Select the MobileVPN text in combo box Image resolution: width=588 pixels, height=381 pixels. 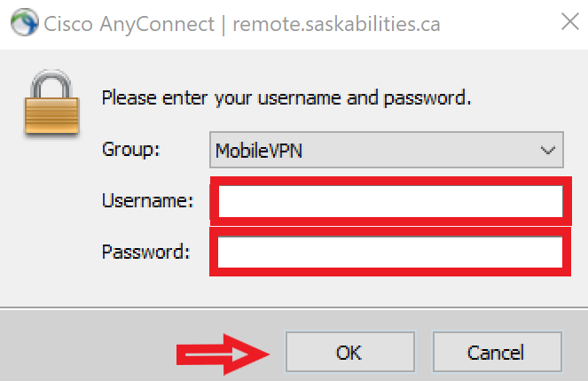tap(259, 151)
